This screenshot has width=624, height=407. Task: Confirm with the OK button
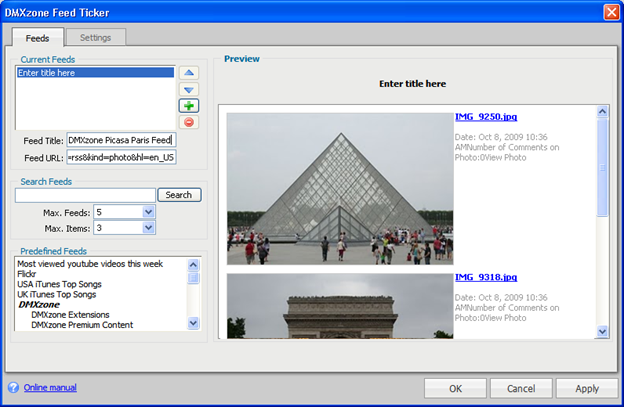click(x=455, y=388)
